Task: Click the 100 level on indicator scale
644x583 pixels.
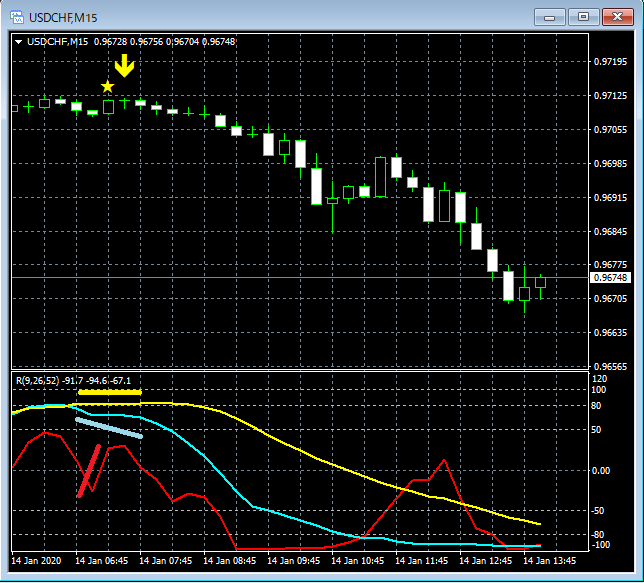Action: 598,389
